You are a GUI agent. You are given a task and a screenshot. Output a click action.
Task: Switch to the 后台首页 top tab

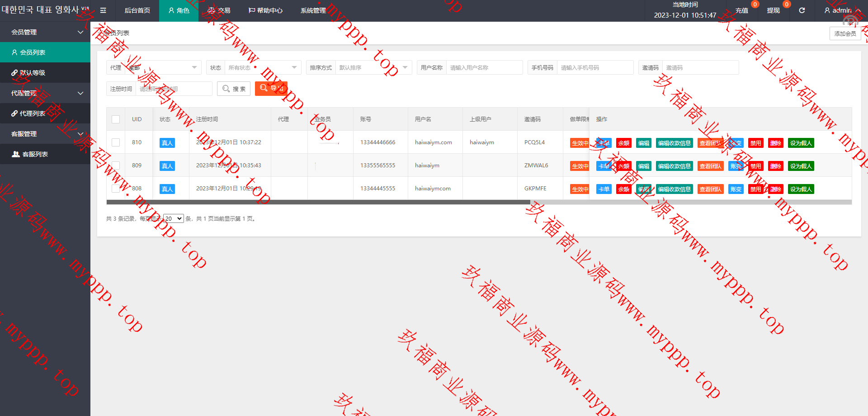[137, 10]
